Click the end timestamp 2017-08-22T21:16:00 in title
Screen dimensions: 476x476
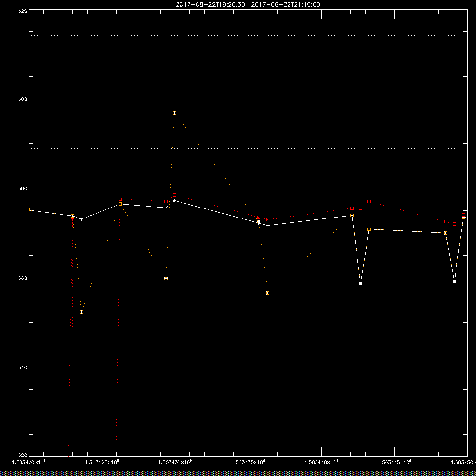286,5
